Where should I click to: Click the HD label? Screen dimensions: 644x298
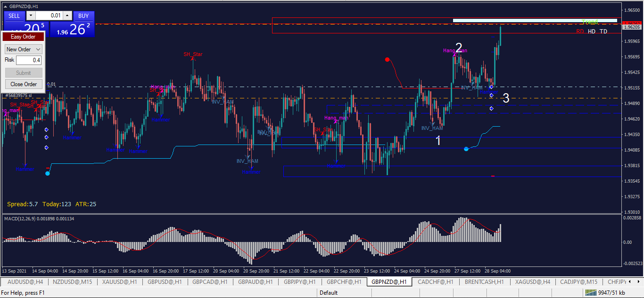coord(592,32)
